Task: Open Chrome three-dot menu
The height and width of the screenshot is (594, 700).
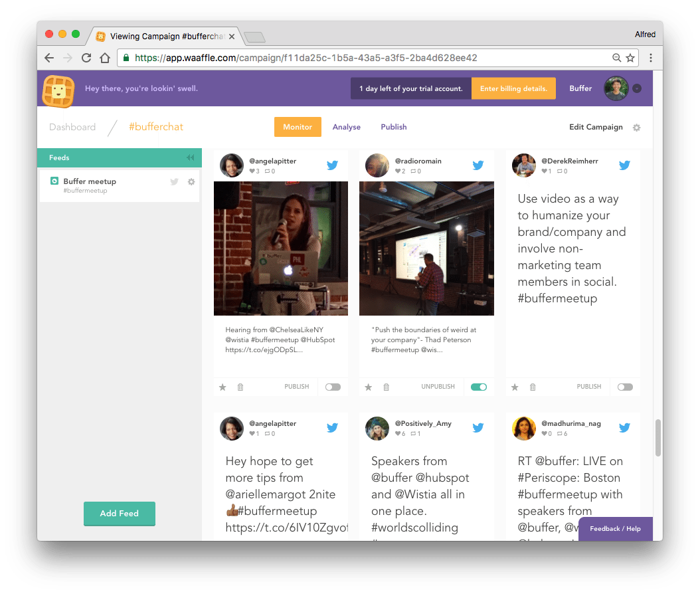Action: 651,58
